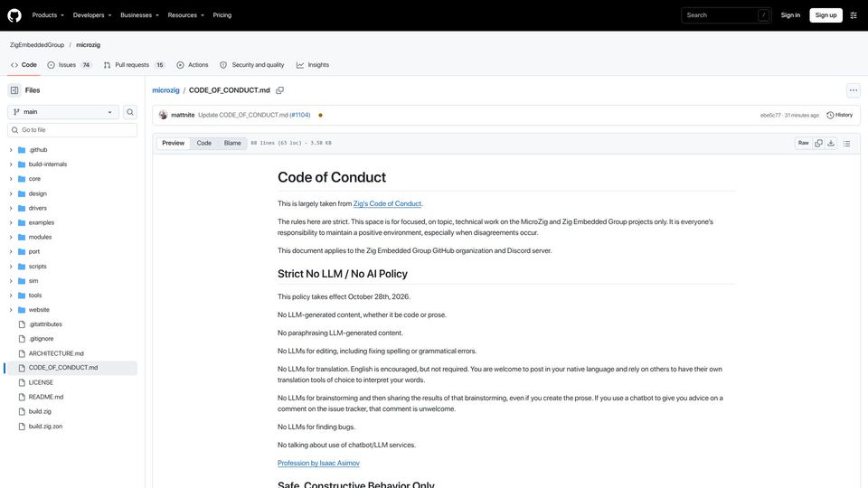
Task: Open the Actions tab
Action: coord(192,65)
